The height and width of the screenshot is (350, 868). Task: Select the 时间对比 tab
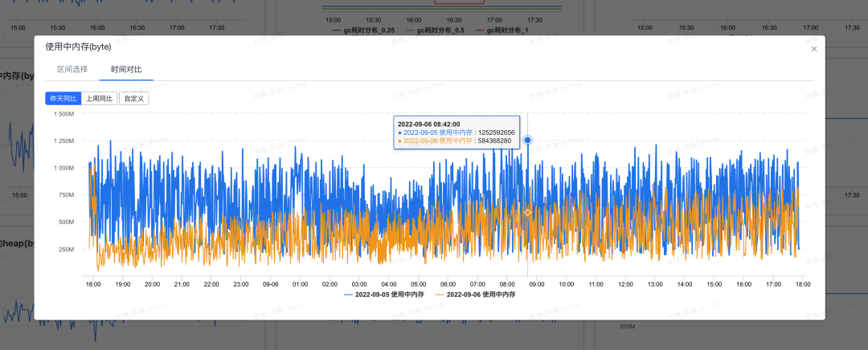coord(126,70)
